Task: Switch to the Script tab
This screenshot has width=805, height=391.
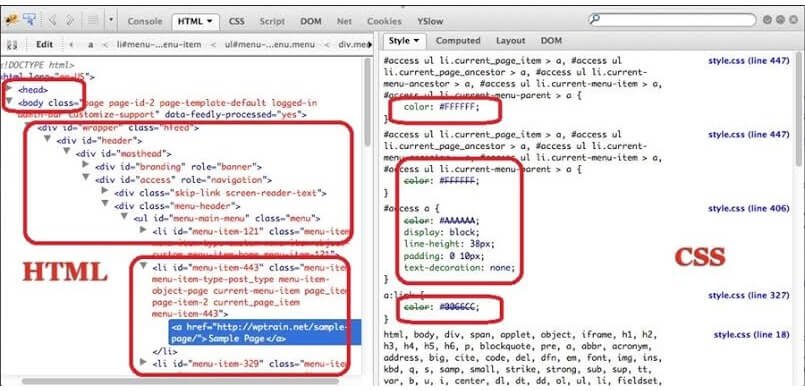Action: click(x=272, y=21)
